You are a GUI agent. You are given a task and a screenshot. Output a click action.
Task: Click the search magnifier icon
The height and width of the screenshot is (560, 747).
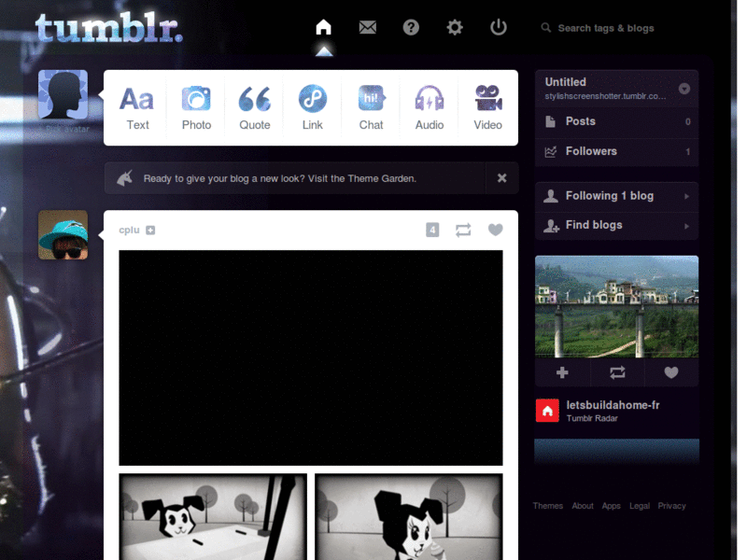pos(546,28)
